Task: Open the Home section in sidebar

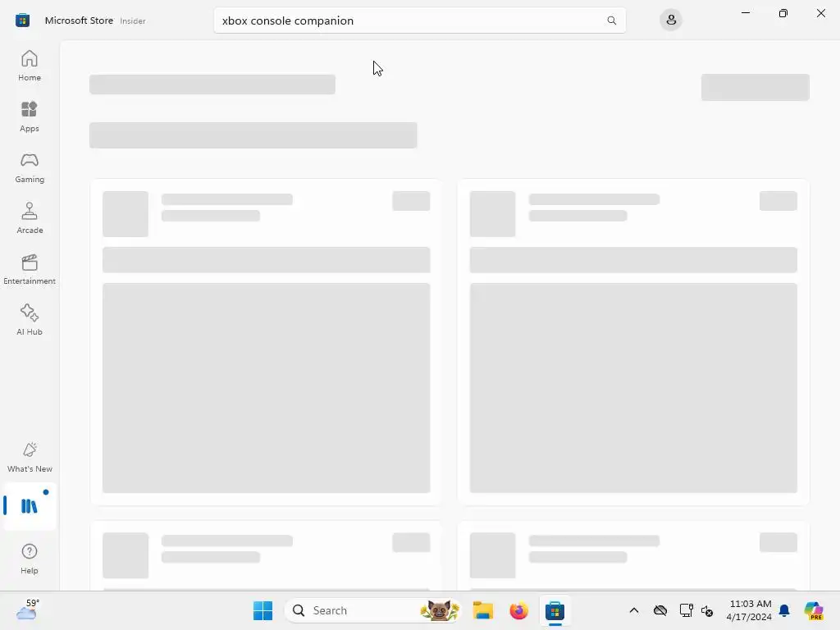Action: click(x=30, y=66)
